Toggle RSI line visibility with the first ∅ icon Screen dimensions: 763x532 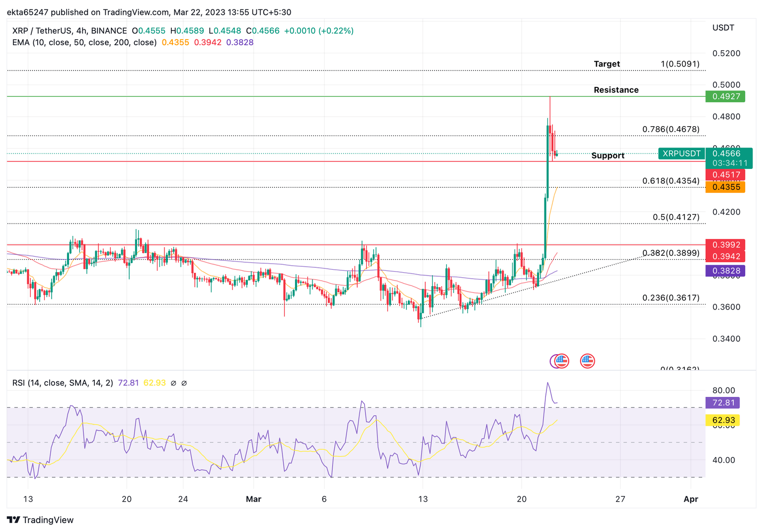(172, 383)
